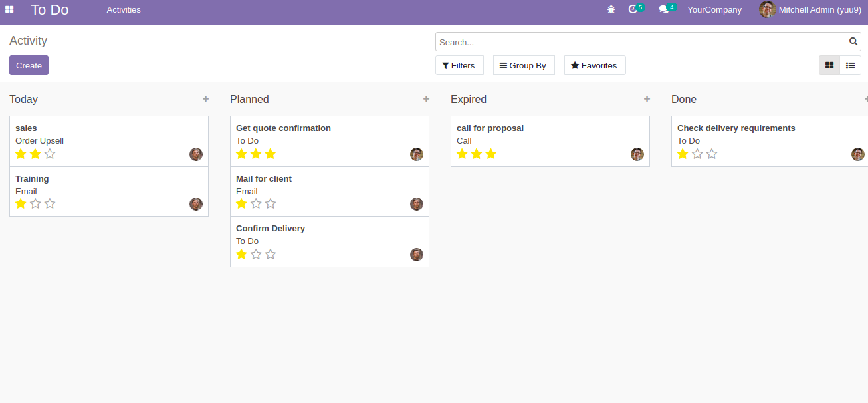Expand the Group By dropdown

(523, 65)
